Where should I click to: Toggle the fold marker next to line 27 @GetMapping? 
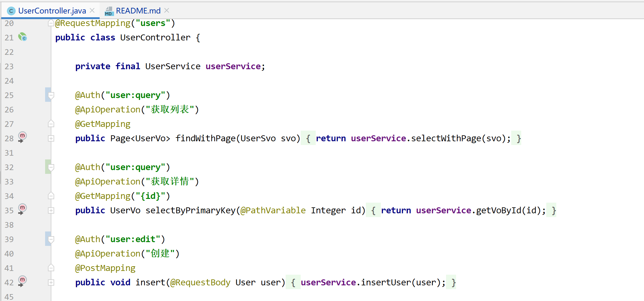click(x=51, y=124)
